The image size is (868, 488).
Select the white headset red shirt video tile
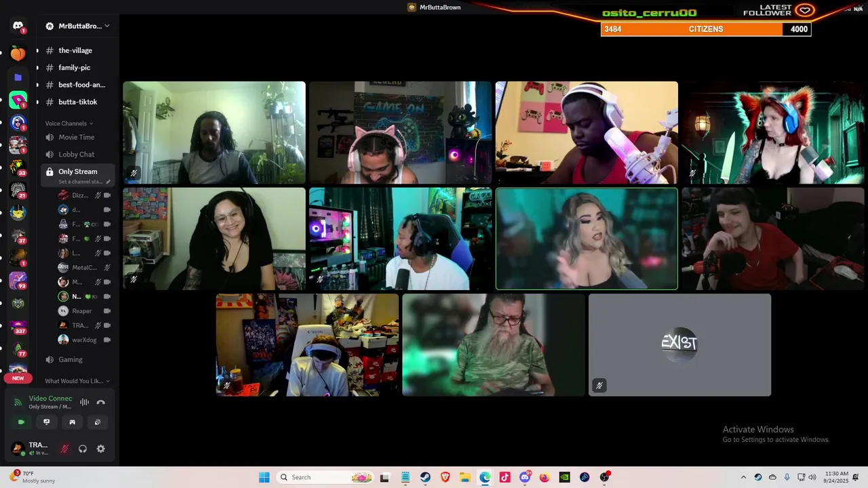[x=587, y=133]
